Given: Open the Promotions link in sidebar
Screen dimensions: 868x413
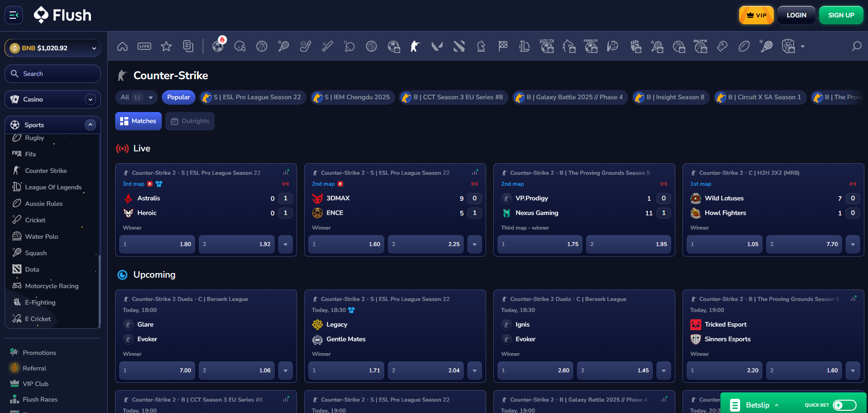Looking at the screenshot, I should pos(39,353).
